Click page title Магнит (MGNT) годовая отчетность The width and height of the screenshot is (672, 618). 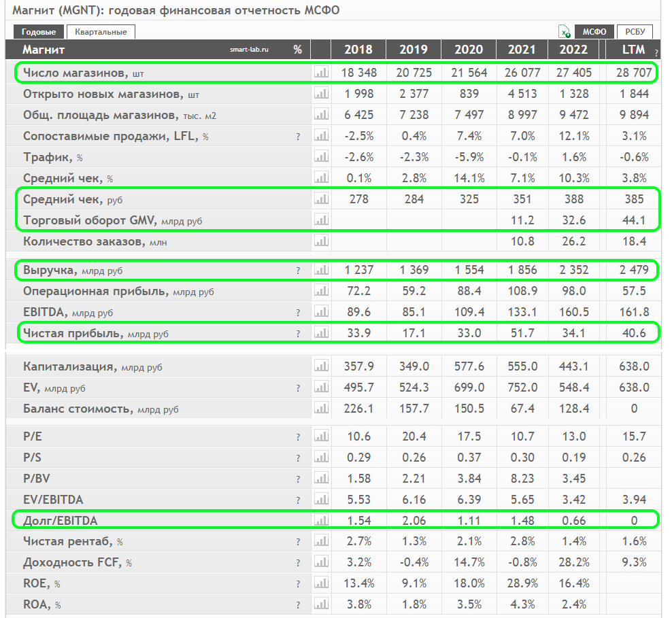click(x=175, y=10)
